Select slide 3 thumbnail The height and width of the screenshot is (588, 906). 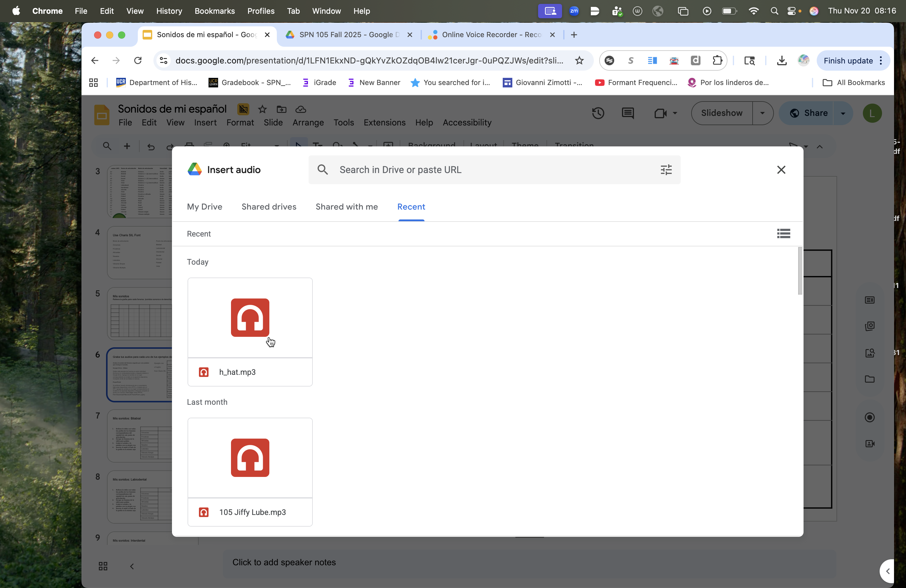point(139,191)
